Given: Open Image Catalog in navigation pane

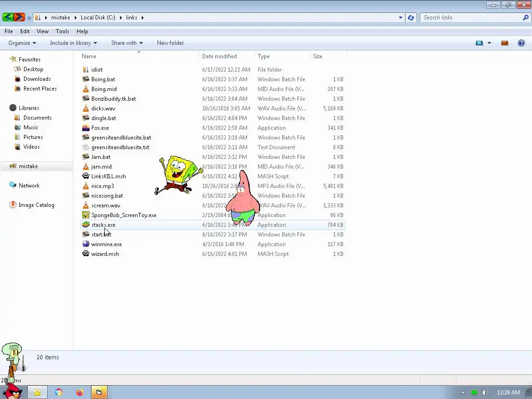Looking at the screenshot, I should pos(36,205).
